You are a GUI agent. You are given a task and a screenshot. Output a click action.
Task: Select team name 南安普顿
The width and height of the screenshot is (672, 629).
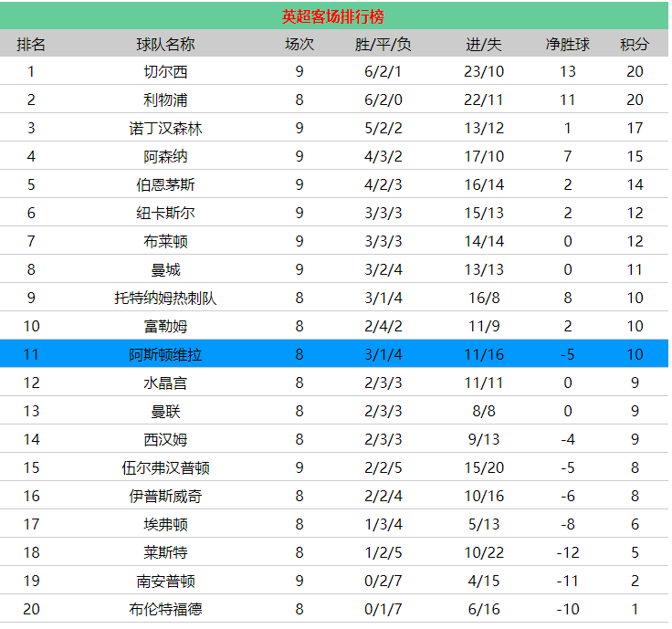click(165, 581)
